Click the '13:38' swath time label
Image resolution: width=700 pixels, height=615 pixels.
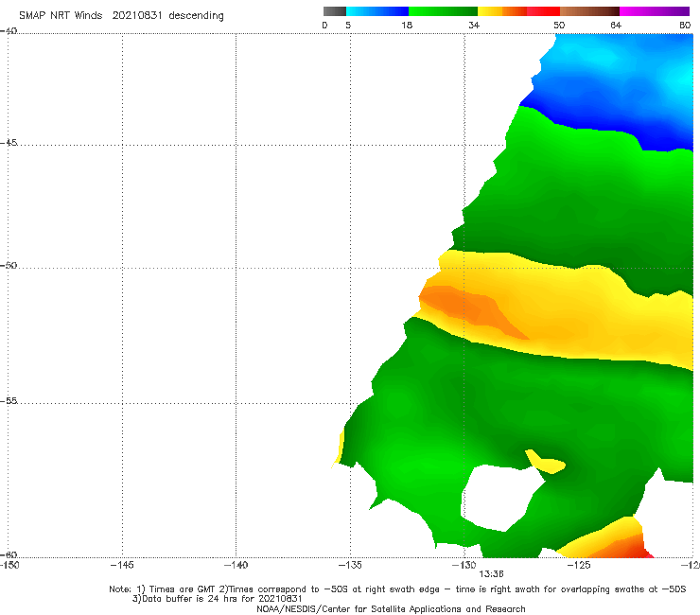[x=491, y=574]
